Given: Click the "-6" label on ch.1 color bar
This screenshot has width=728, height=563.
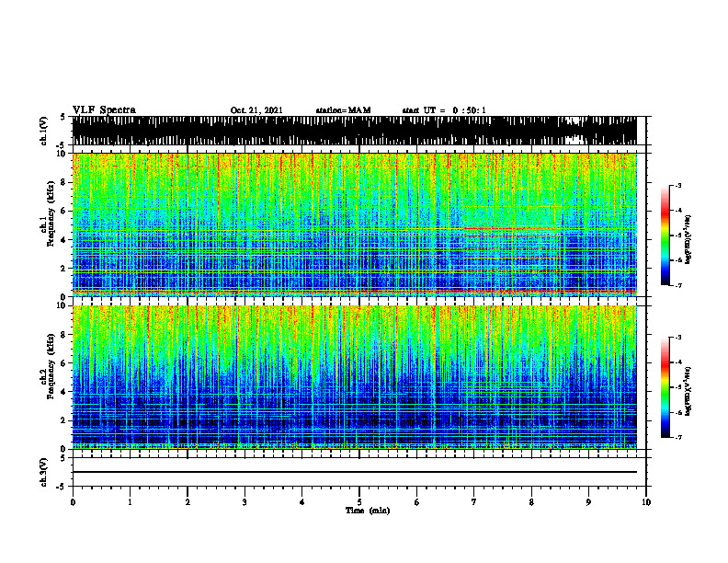Looking at the screenshot, I should click(677, 260).
